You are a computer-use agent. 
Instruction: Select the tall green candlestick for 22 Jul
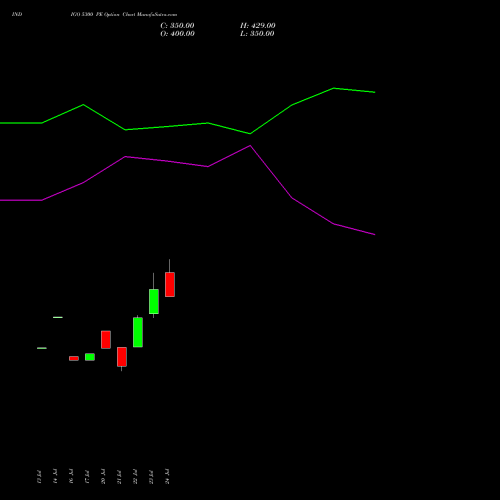point(138,332)
